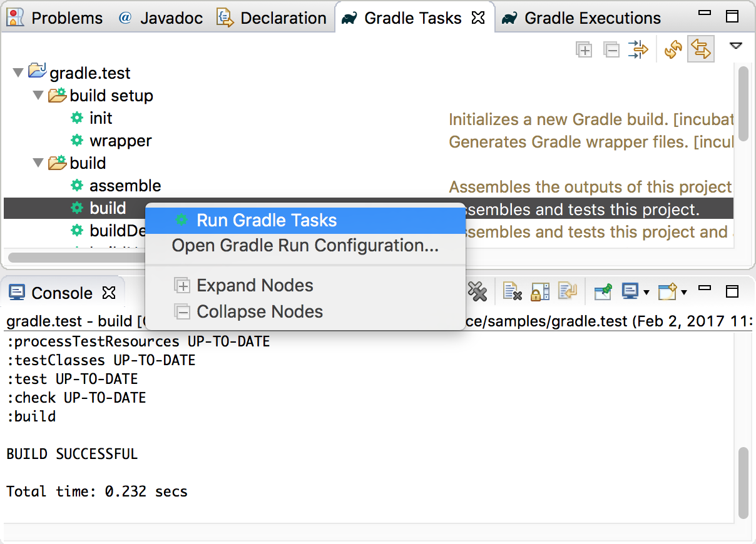756x544 pixels.
Task: Pin the current console
Action: [x=604, y=291]
